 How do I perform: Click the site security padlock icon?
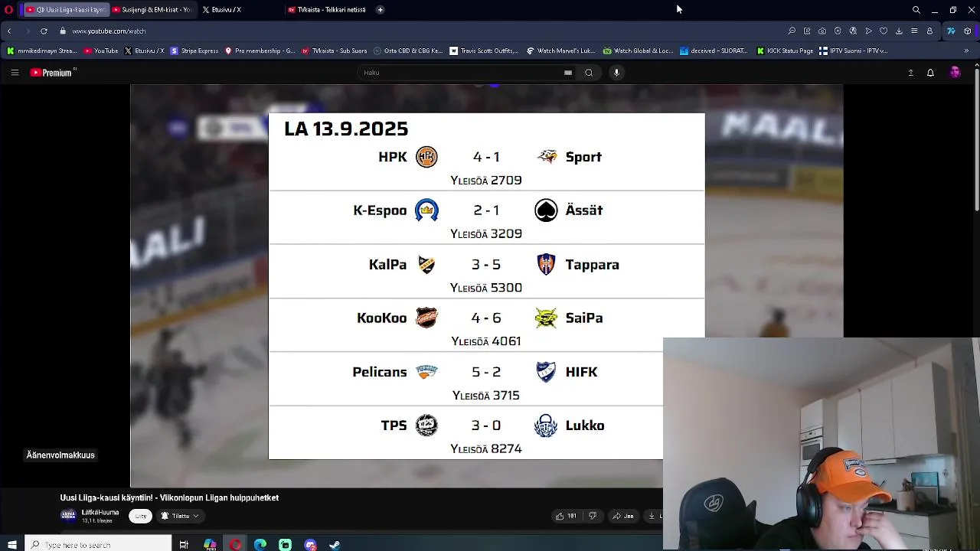click(63, 31)
